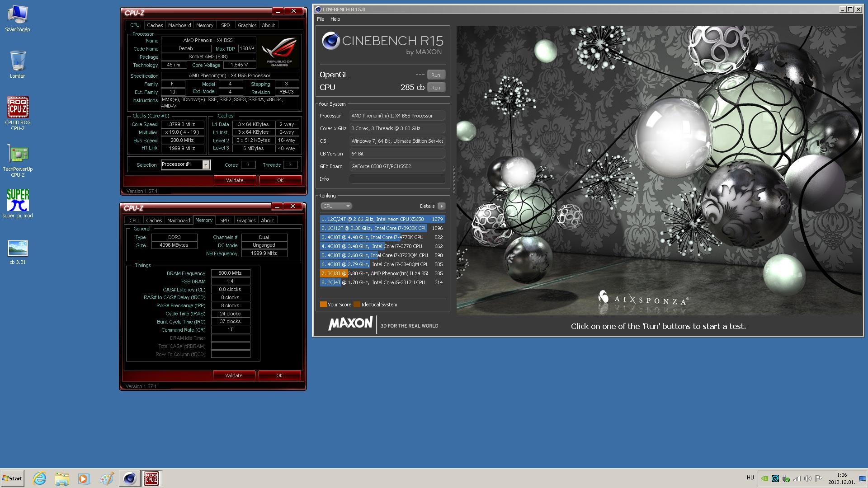The width and height of the screenshot is (868, 488).
Task: Open Action Center flag icon
Action: tap(818, 478)
